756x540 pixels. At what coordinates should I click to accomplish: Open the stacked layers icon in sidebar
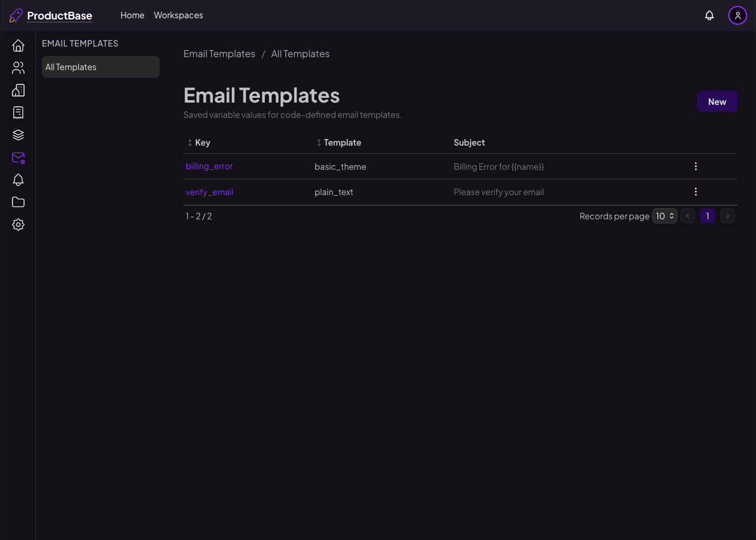pyautogui.click(x=18, y=135)
